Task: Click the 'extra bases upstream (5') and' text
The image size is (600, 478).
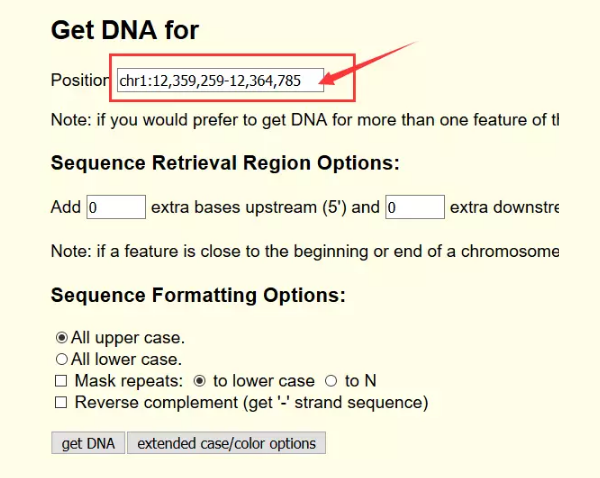Action: (x=265, y=208)
